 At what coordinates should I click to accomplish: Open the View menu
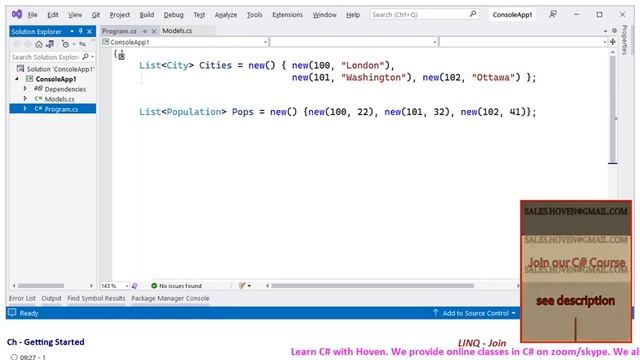[75, 15]
